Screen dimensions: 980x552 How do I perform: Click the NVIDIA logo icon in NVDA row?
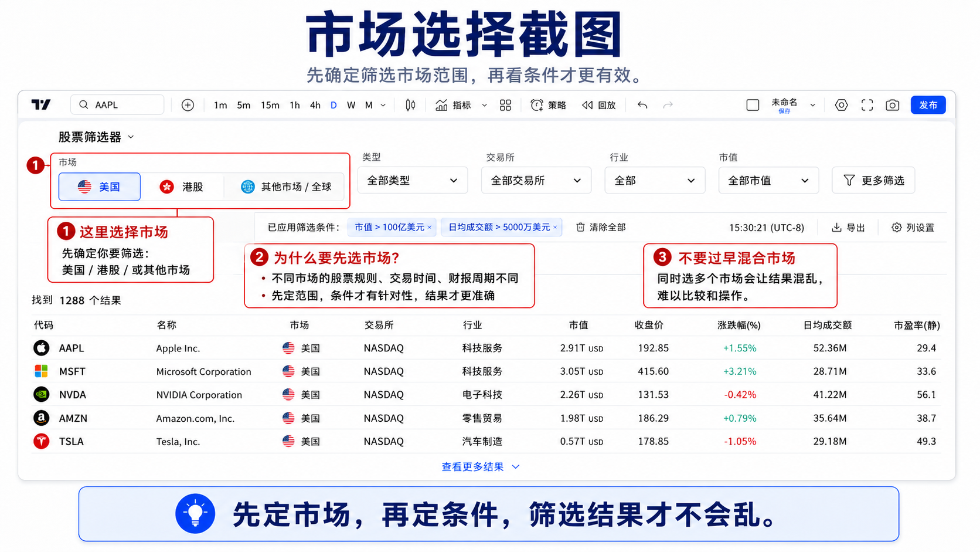coord(41,394)
